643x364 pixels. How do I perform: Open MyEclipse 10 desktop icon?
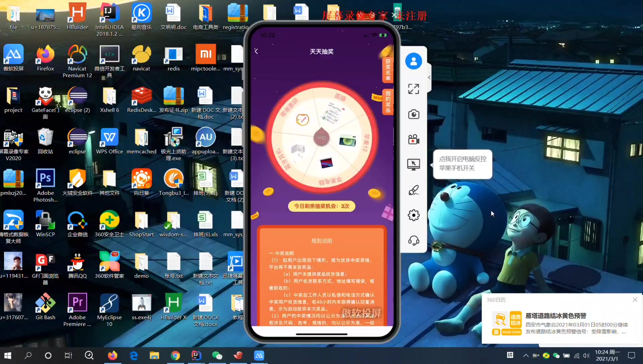(x=110, y=310)
